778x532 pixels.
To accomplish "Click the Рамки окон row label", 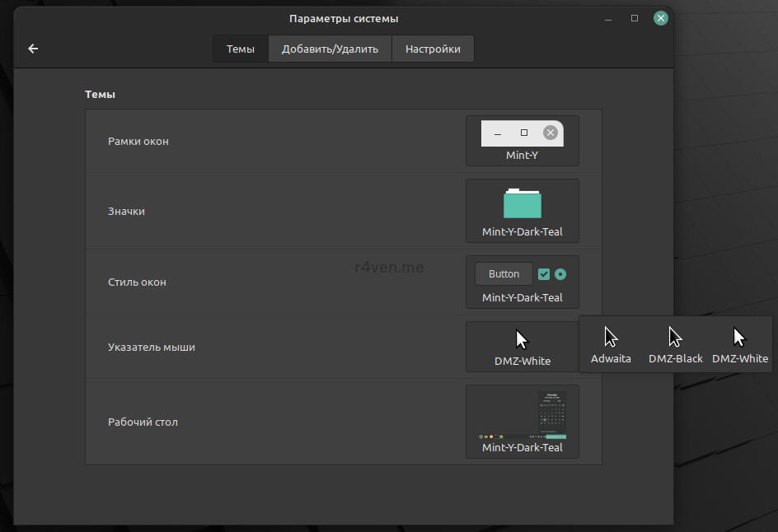I will click(x=138, y=142).
